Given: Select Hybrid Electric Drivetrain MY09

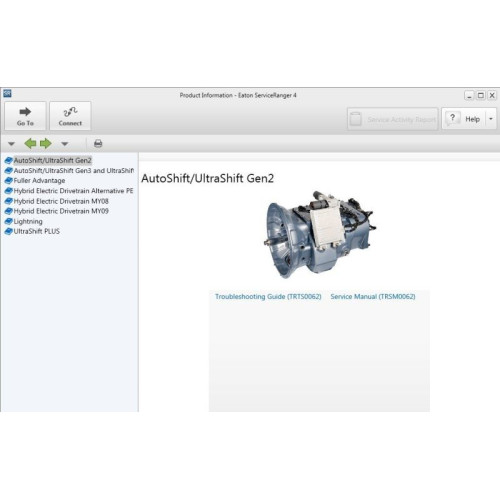Looking at the screenshot, I should pyautogui.click(x=61, y=211).
